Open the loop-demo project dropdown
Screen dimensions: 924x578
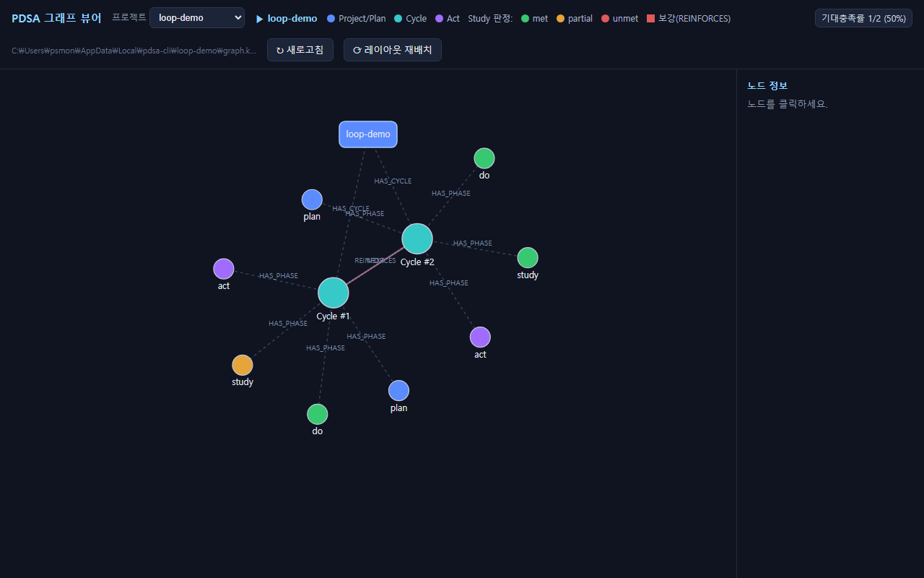[197, 18]
